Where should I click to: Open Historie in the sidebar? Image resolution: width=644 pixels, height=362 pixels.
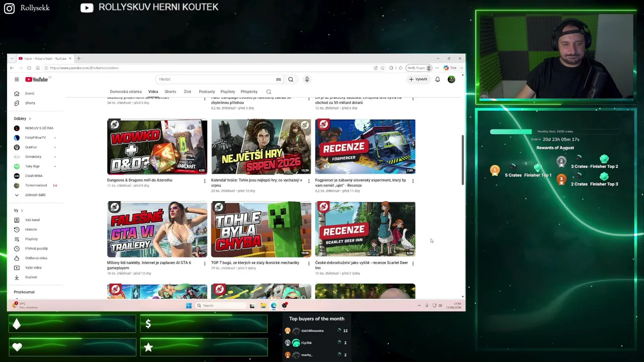tap(31, 229)
